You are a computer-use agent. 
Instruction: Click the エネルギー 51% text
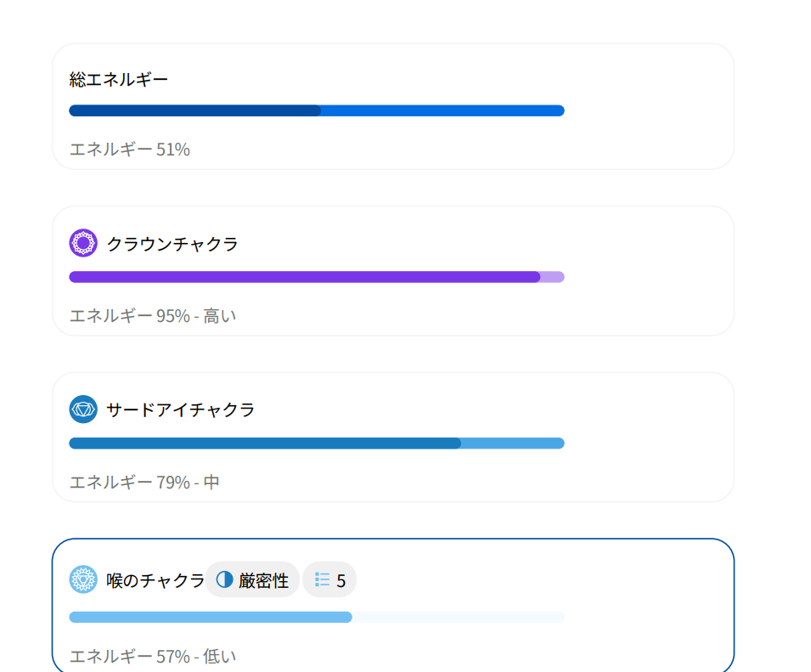tap(129, 150)
